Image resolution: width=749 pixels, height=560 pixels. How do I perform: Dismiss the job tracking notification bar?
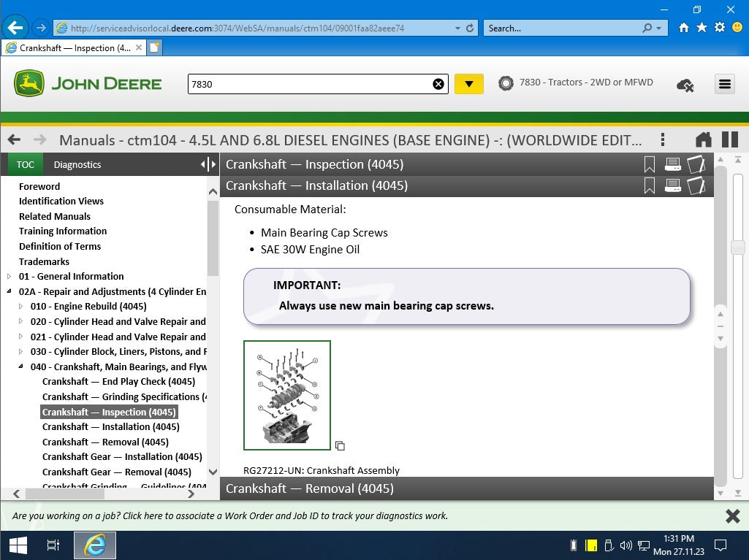click(732, 515)
